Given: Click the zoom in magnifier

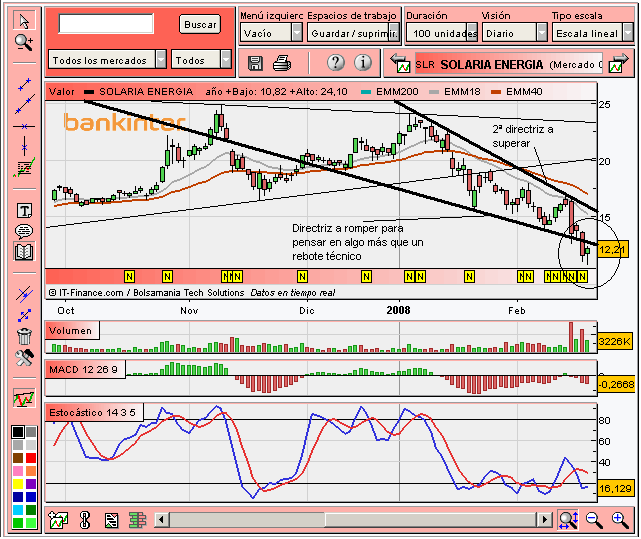Looking at the screenshot, I should (x=620, y=520).
